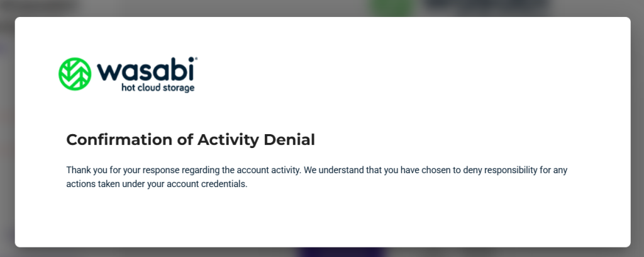
Task: Select the "Confirmation of Activity Denial" heading
Action: 191,140
